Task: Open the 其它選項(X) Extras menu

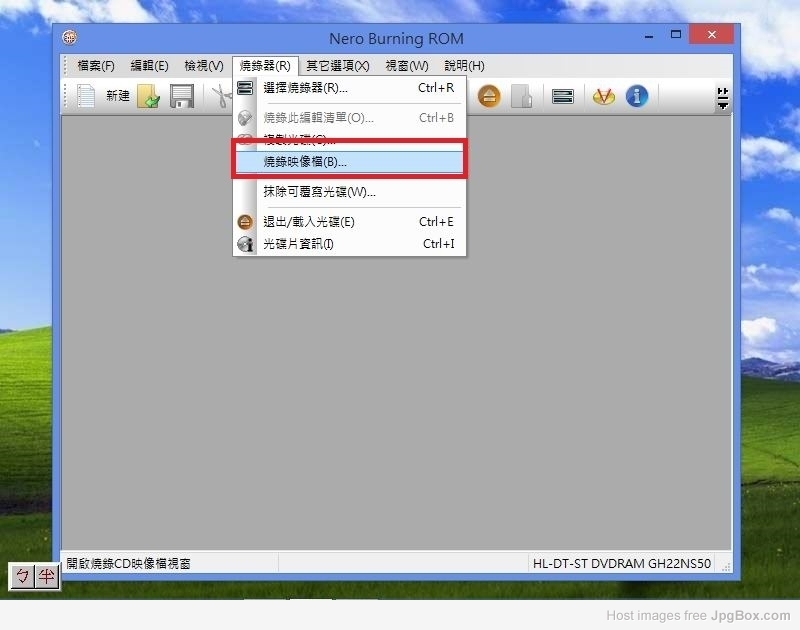Action: (337, 66)
